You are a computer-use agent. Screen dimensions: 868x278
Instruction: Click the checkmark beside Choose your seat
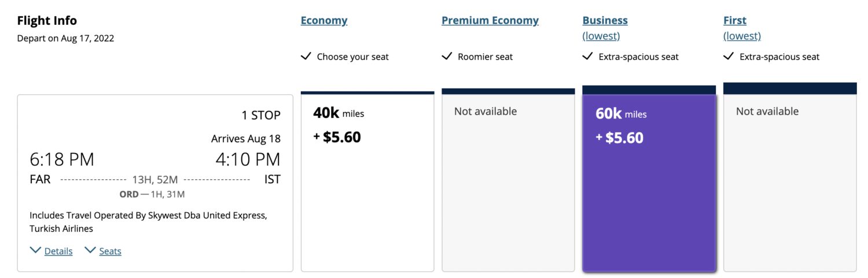(306, 57)
